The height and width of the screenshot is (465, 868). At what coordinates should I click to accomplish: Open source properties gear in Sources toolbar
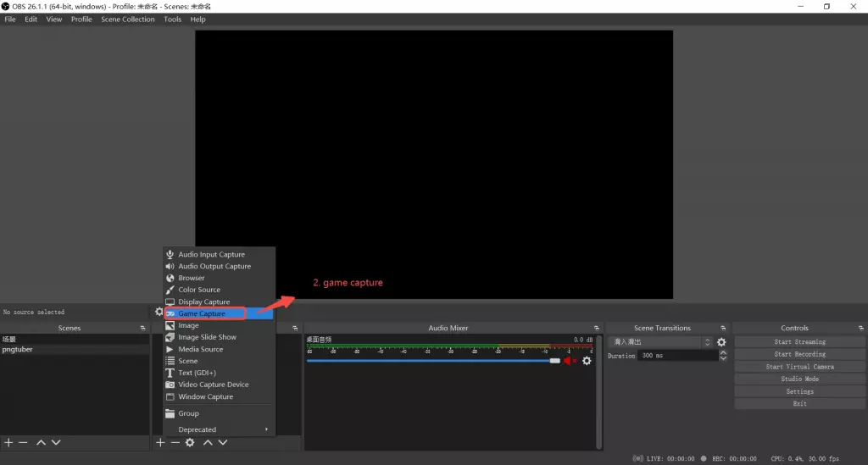click(x=190, y=443)
